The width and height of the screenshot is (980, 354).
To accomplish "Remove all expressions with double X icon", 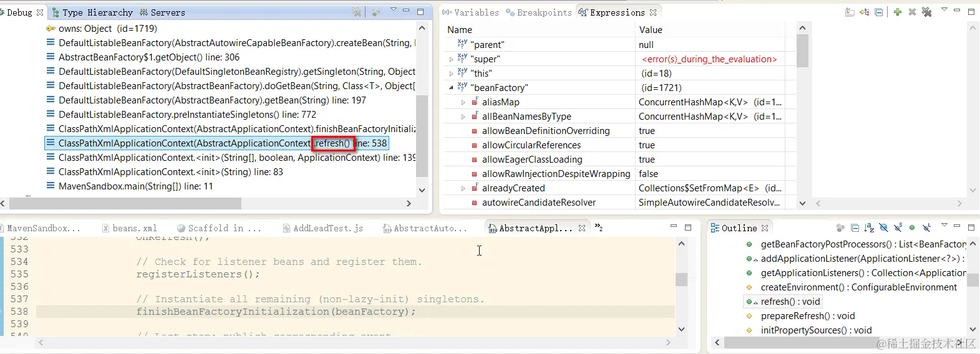I will 927,12.
